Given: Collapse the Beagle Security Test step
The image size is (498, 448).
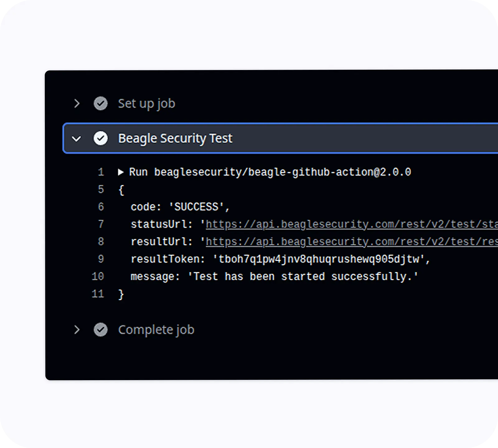Looking at the screenshot, I should (x=77, y=138).
